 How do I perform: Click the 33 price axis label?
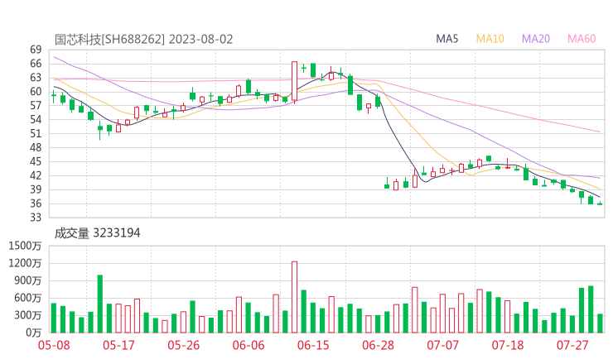click(36, 218)
